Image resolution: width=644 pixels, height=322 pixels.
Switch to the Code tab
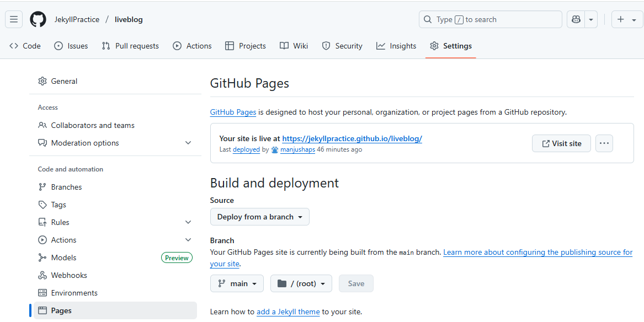(25, 46)
